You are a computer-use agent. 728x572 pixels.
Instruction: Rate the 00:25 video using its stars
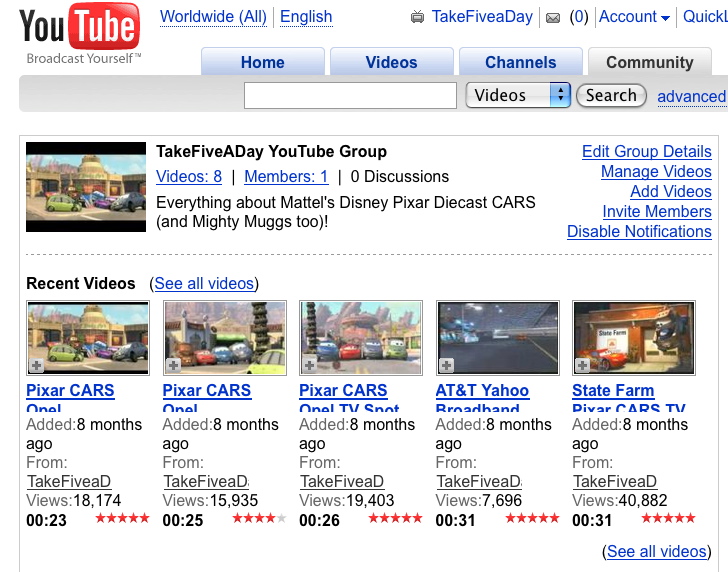coord(259,518)
